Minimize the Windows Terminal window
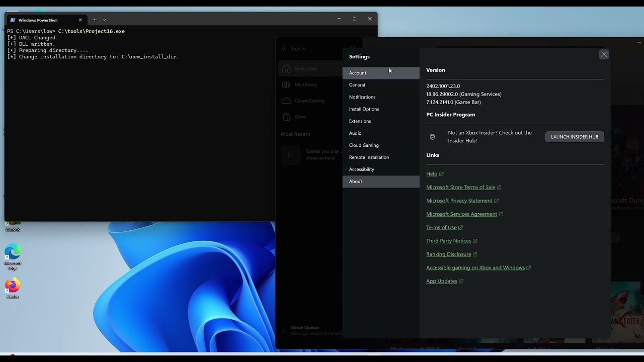The width and height of the screenshot is (644, 362). point(339,19)
